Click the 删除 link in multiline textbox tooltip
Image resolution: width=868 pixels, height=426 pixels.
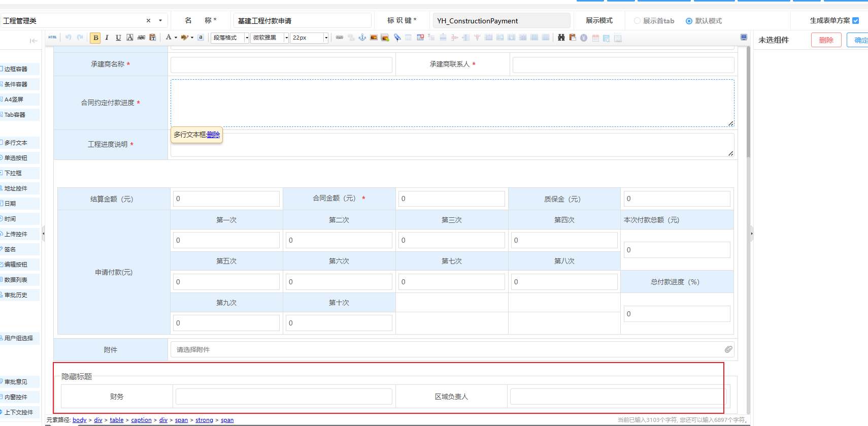point(213,135)
